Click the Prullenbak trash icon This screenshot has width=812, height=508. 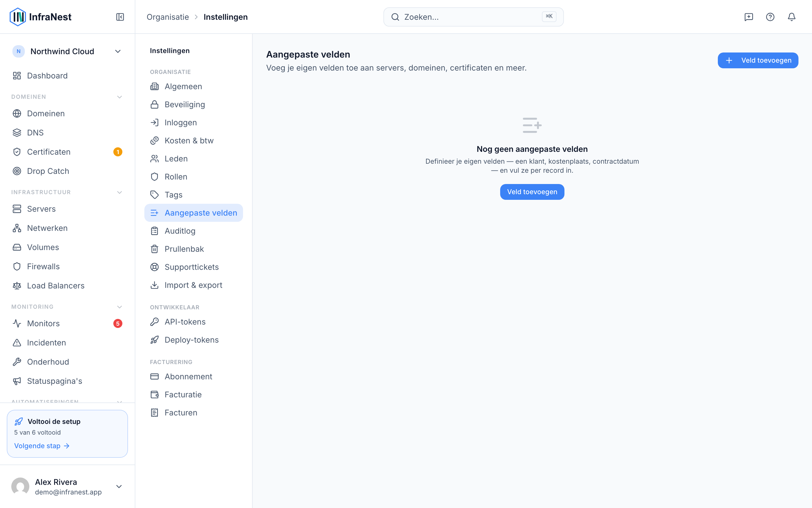tap(154, 249)
